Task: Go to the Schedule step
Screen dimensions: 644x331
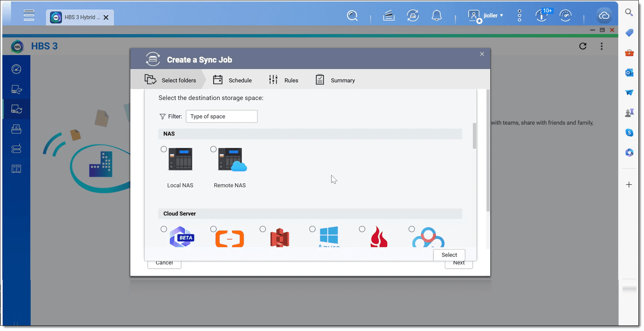Action: [x=232, y=80]
